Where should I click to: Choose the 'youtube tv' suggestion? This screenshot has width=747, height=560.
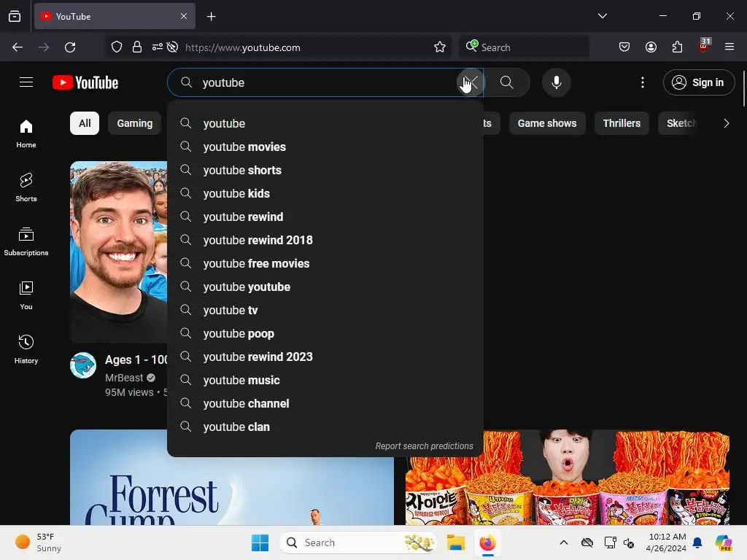click(325, 310)
